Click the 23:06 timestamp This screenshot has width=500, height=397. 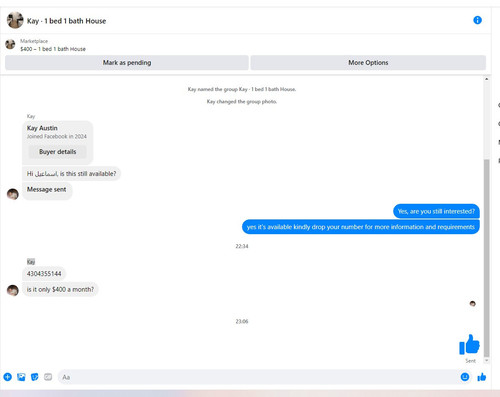click(x=242, y=321)
